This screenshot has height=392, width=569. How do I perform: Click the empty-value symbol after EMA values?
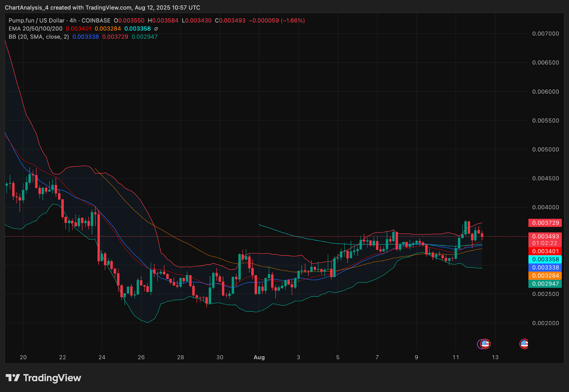[x=156, y=29]
